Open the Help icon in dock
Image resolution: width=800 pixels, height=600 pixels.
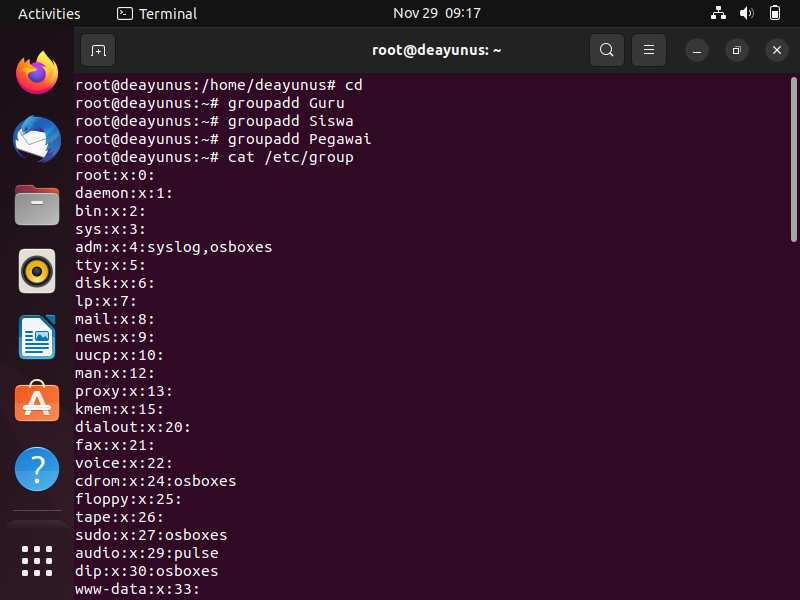tap(37, 469)
